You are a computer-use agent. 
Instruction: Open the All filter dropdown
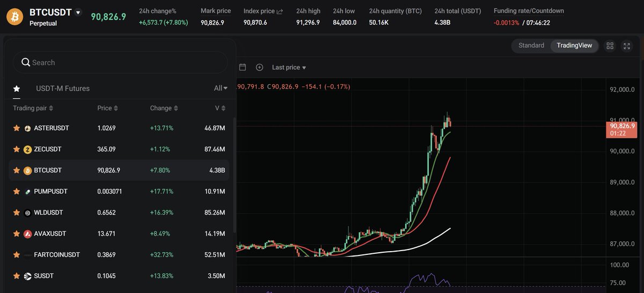221,89
